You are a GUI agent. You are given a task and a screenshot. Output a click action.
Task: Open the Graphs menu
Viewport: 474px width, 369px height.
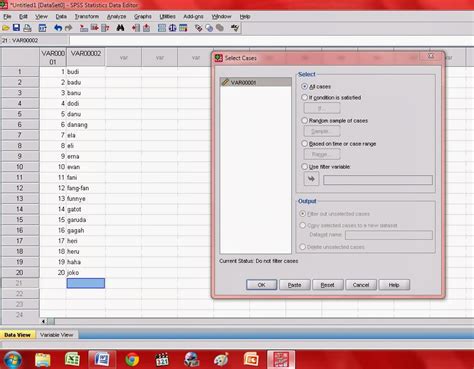(x=143, y=16)
